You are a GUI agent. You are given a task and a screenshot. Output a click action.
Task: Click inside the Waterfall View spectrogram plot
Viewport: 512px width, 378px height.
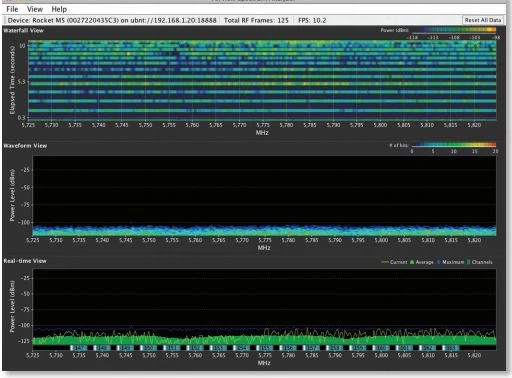tap(262, 80)
